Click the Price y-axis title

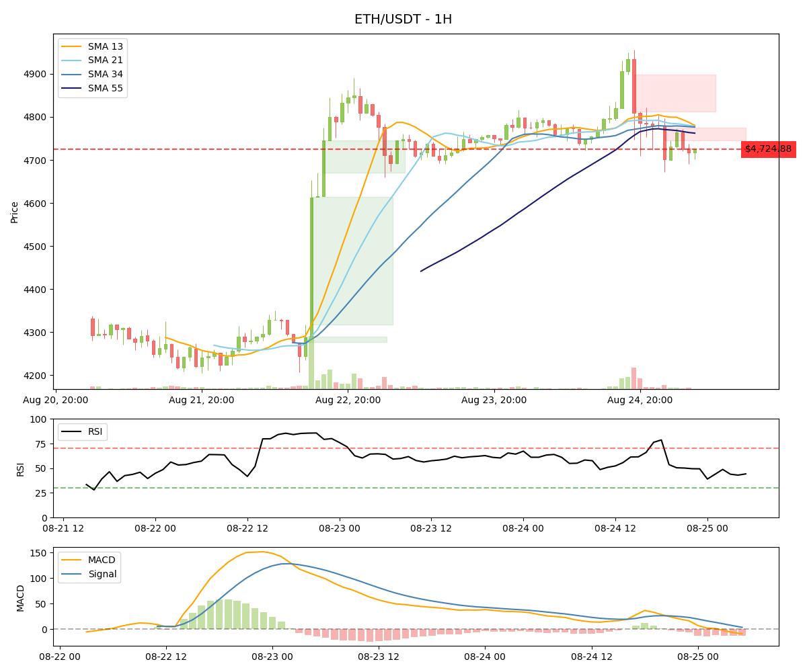point(15,212)
